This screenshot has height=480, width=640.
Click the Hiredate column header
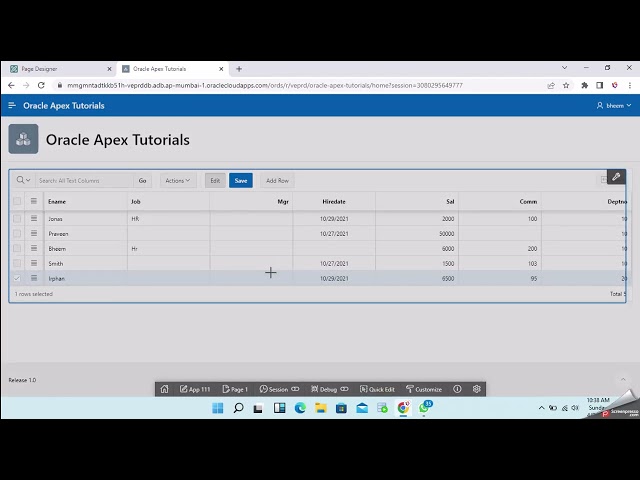click(334, 201)
